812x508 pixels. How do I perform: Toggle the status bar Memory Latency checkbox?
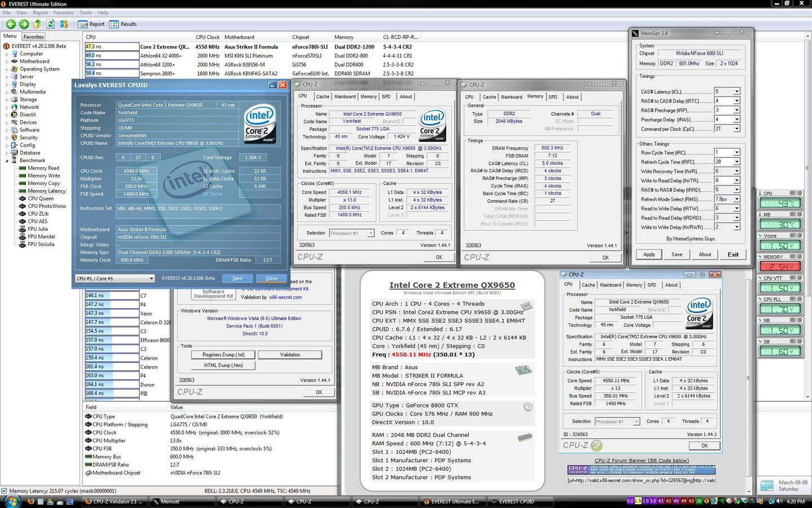[x=5, y=491]
